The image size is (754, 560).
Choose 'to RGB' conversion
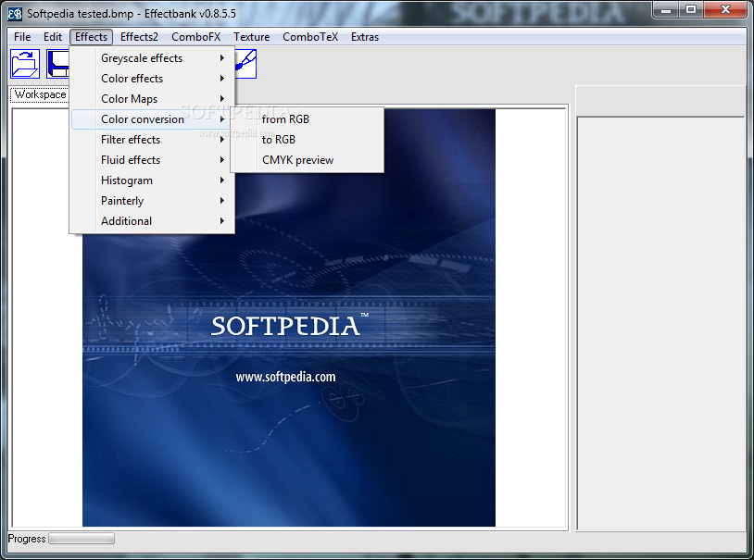click(x=308, y=140)
